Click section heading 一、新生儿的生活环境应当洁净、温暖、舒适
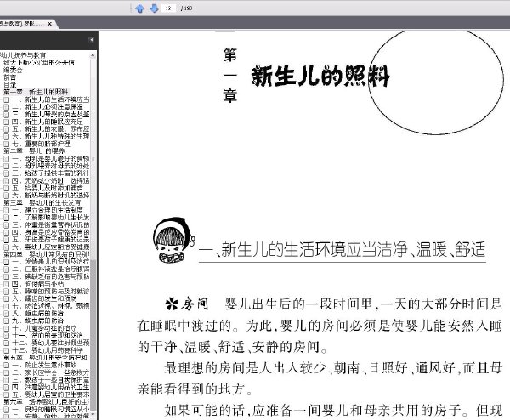The width and height of the screenshot is (510, 420). pos(342,250)
